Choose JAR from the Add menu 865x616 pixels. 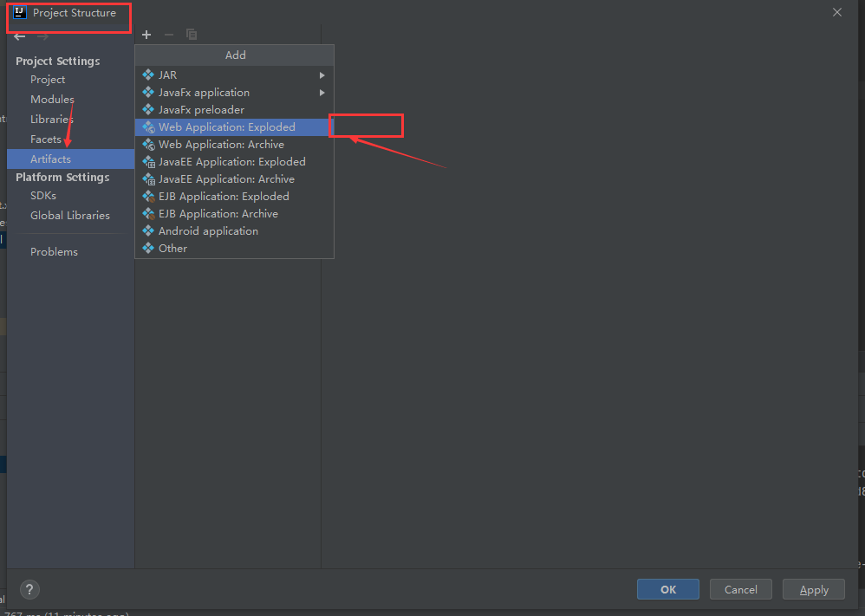coord(235,75)
